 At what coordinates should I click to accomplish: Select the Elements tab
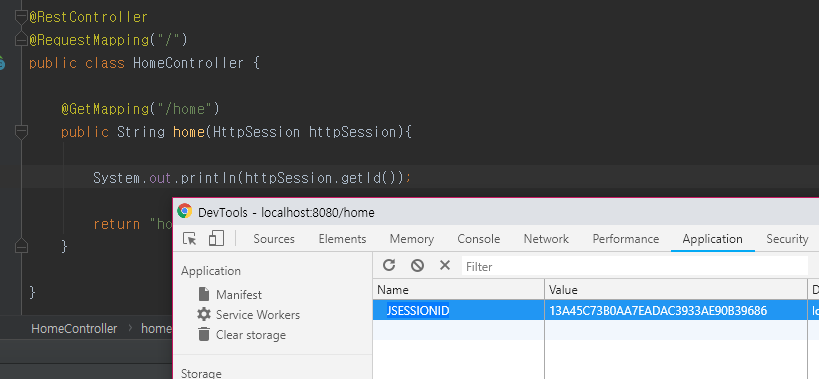coord(342,239)
